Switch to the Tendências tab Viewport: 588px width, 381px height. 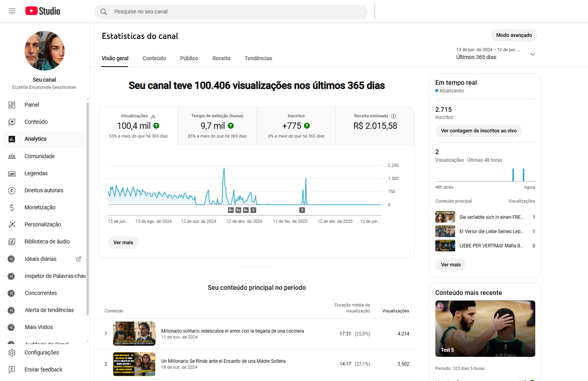point(259,58)
